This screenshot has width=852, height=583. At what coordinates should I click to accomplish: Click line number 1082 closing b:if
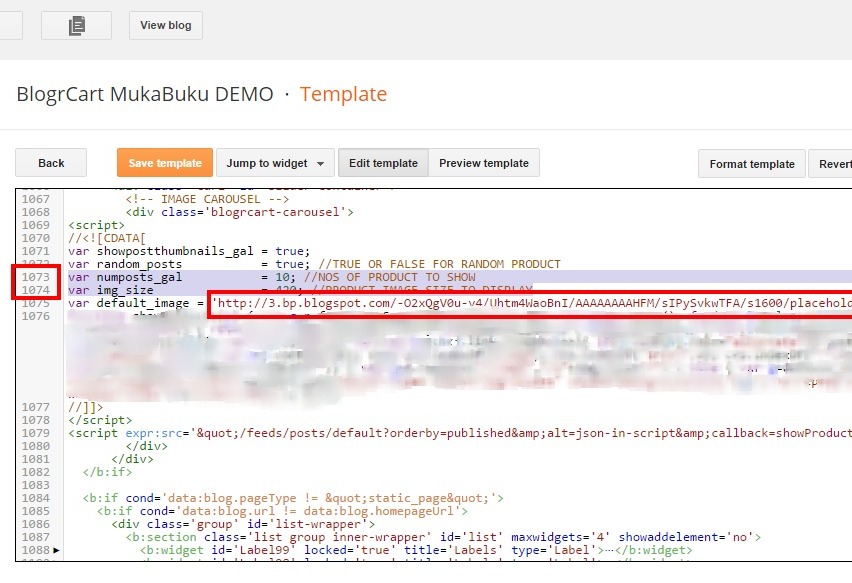coord(36,472)
